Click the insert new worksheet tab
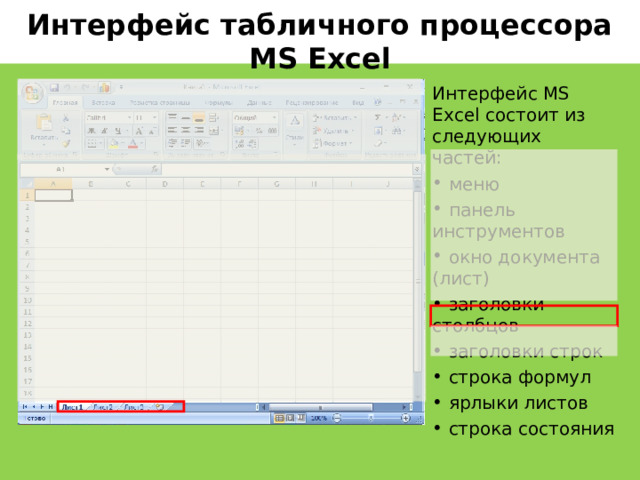This screenshot has width=640, height=480. [x=160, y=407]
